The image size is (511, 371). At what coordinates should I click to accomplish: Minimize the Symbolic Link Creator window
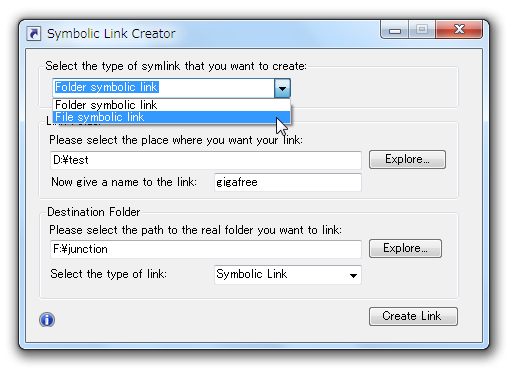(395, 30)
